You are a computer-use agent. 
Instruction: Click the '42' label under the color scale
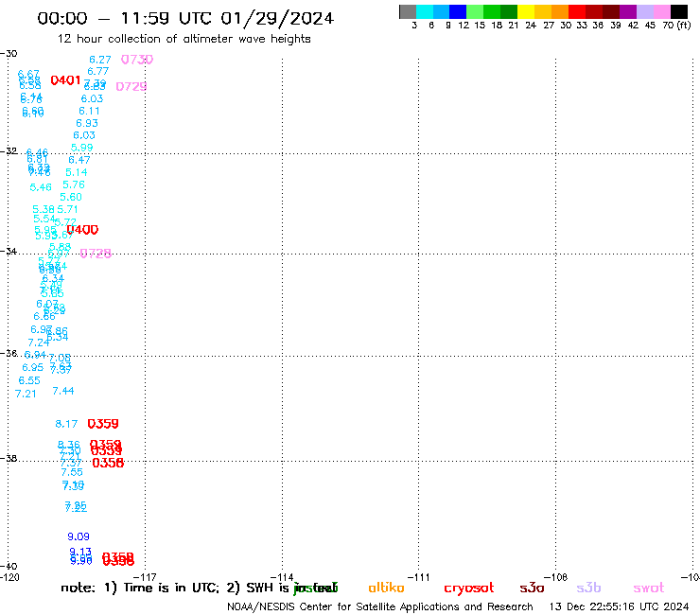point(633,26)
